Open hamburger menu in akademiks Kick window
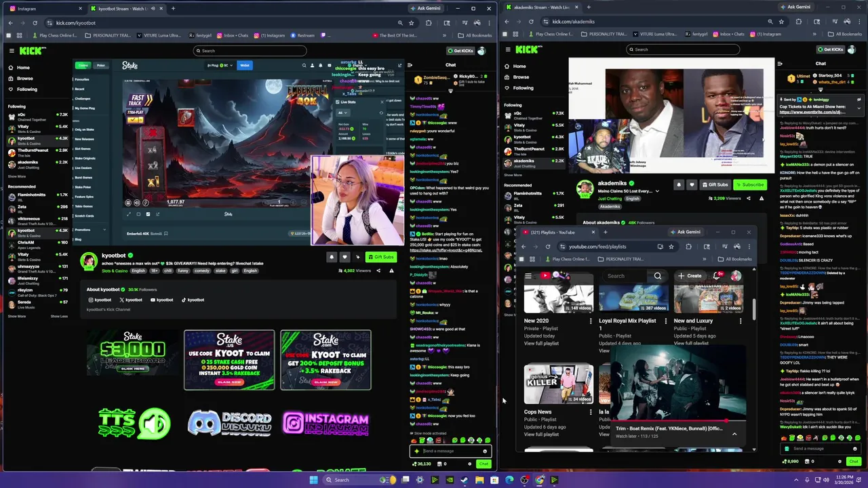868x488 pixels. click(508, 49)
